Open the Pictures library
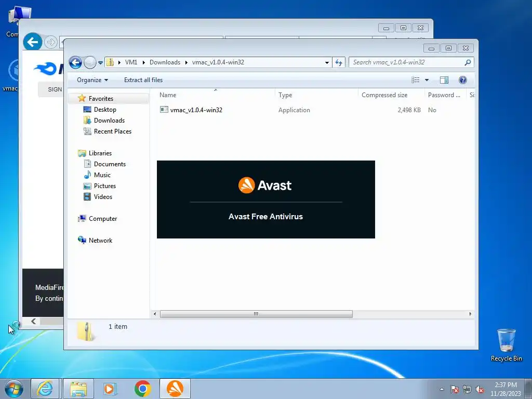This screenshot has width=532, height=399. point(105,186)
